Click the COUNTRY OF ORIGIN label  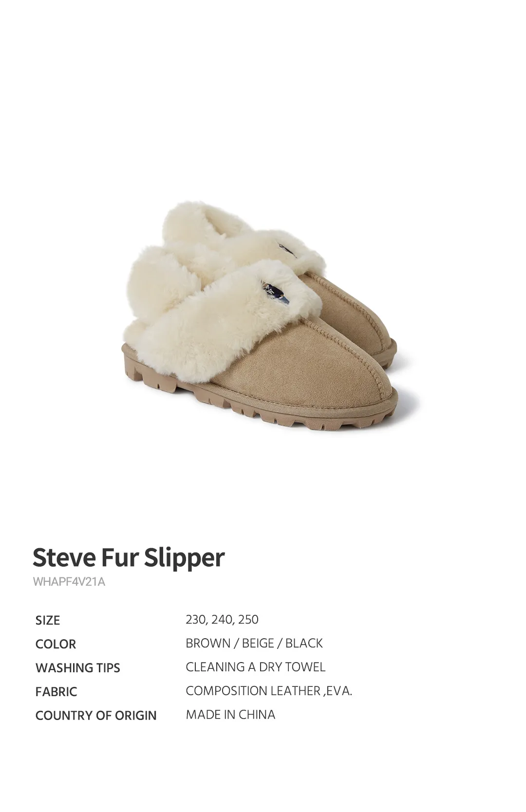[96, 716]
